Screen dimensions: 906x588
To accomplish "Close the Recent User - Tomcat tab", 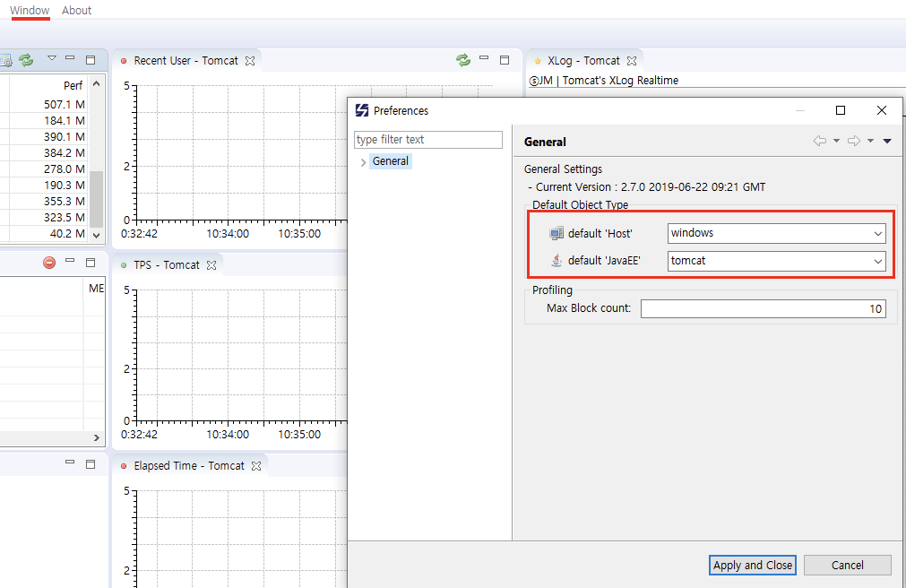I will [x=250, y=61].
